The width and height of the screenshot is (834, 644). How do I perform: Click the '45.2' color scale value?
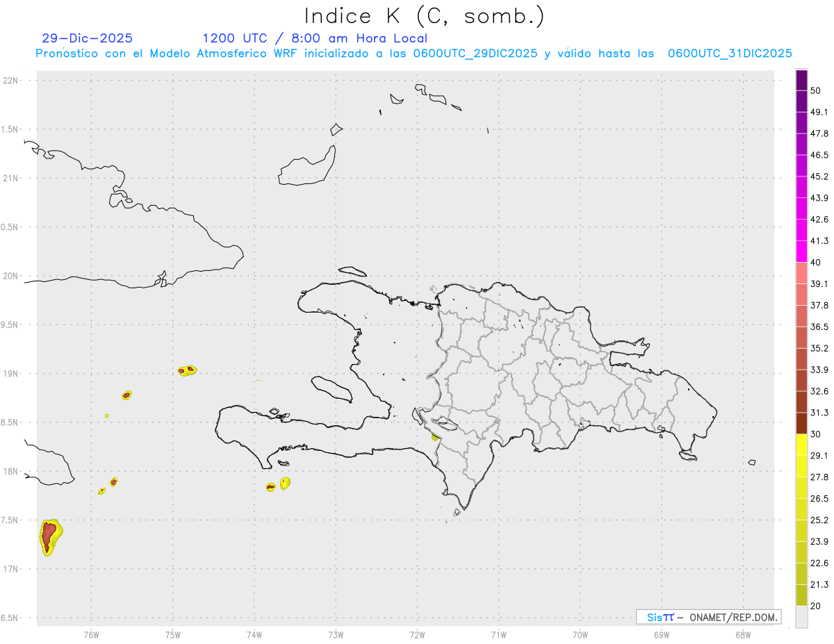pyautogui.click(x=819, y=176)
